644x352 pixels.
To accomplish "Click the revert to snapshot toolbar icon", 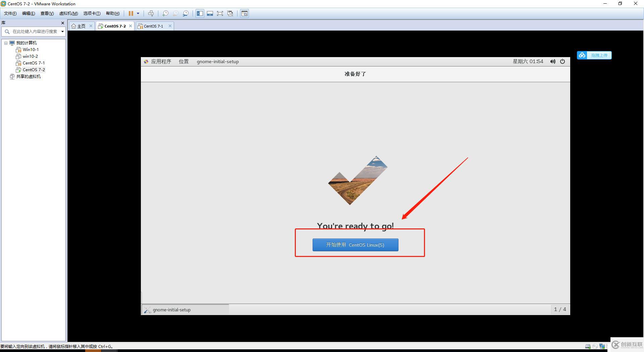I will [175, 13].
